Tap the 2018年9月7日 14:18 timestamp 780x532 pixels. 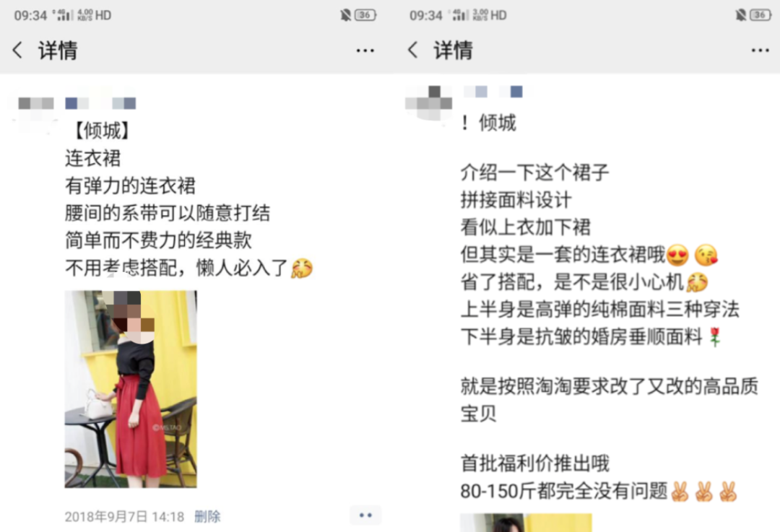click(124, 517)
